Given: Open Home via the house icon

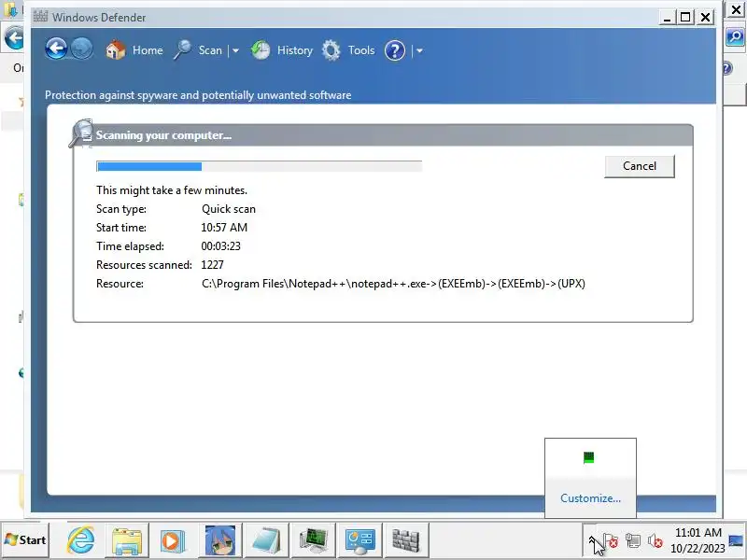Looking at the screenshot, I should (x=115, y=49).
